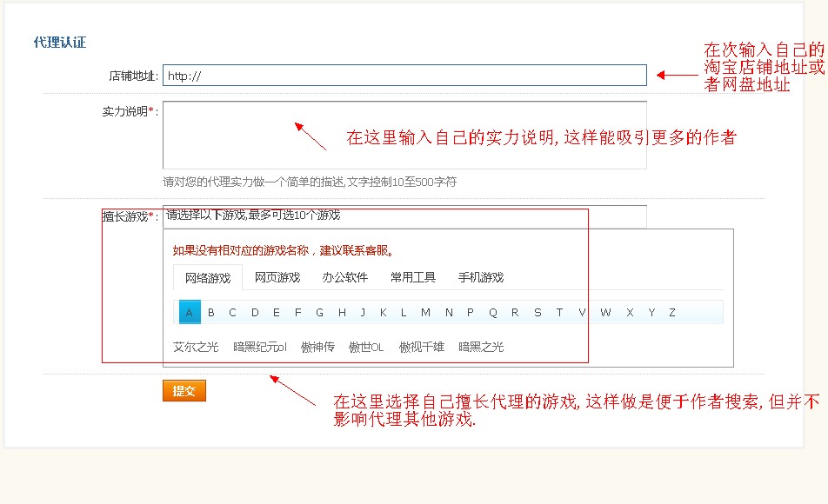
Task: Click the 擅长游戏 field label
Action: pyautogui.click(x=130, y=216)
